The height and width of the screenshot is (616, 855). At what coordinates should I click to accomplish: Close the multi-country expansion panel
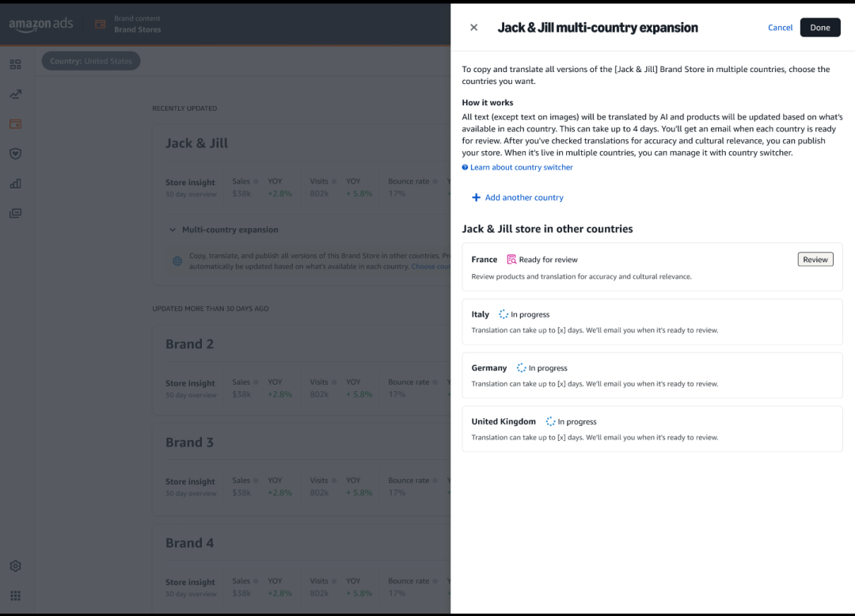pos(474,28)
